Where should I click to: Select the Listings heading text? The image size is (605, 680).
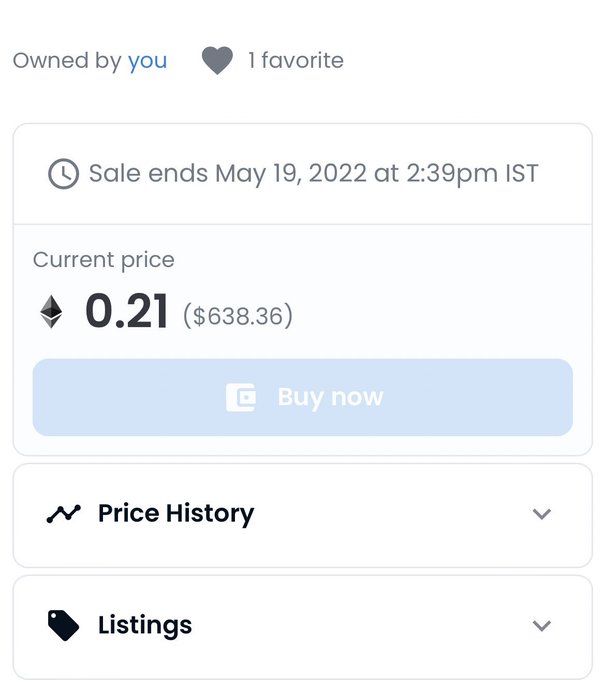(x=145, y=626)
